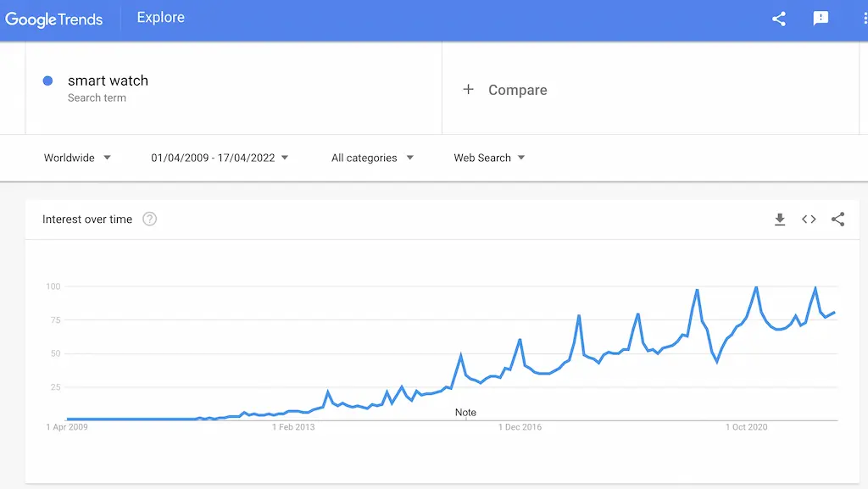Expand the date range 01/04/2009 - 17/04/2022 dropdown

[x=220, y=158]
